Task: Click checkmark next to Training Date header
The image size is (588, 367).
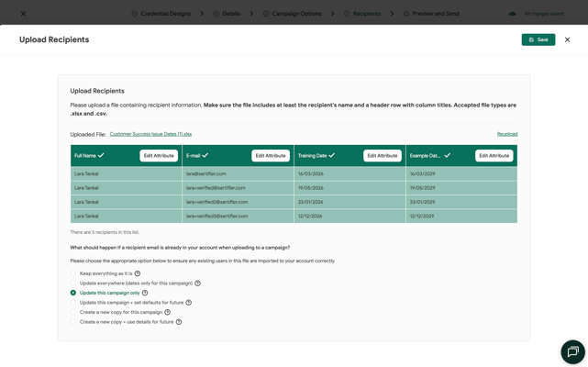Action: [332, 155]
